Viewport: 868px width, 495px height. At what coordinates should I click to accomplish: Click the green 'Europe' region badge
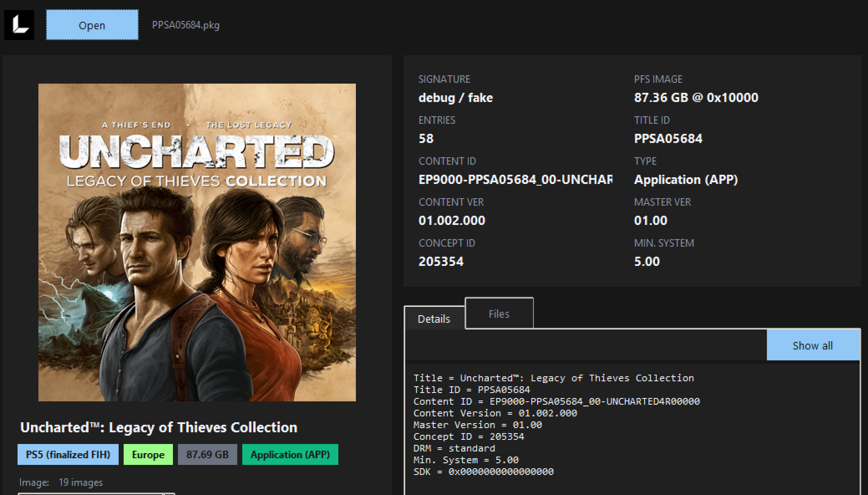point(148,454)
